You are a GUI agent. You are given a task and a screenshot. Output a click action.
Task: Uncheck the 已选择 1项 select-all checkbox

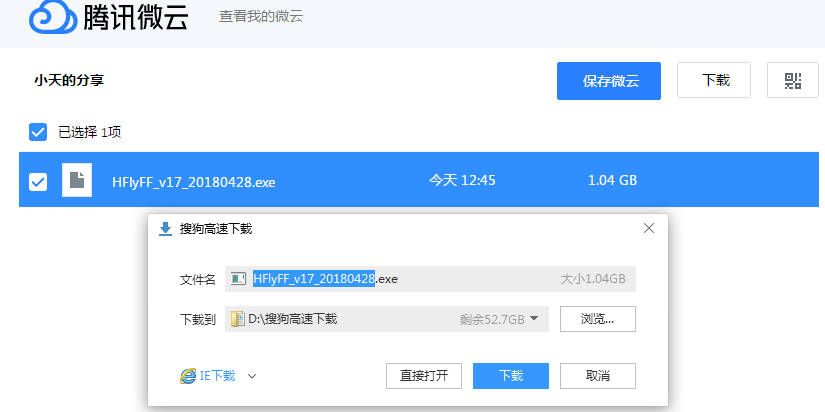click(x=38, y=132)
